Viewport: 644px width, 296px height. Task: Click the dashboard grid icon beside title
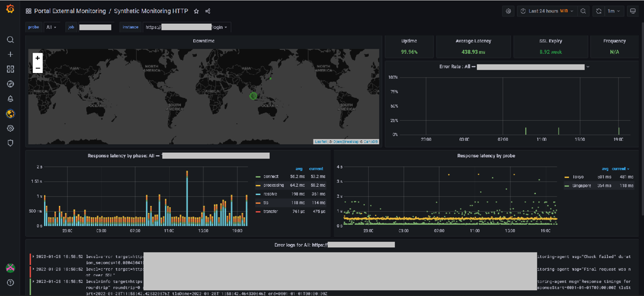pos(29,11)
